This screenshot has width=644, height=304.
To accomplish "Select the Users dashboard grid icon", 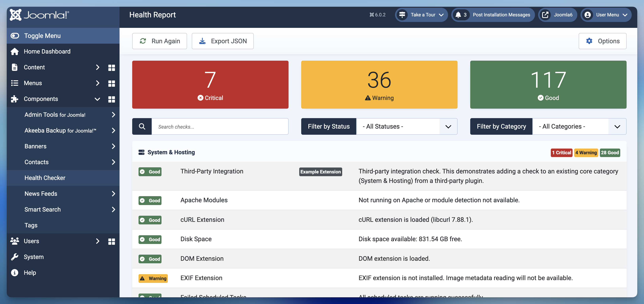I will [x=111, y=241].
